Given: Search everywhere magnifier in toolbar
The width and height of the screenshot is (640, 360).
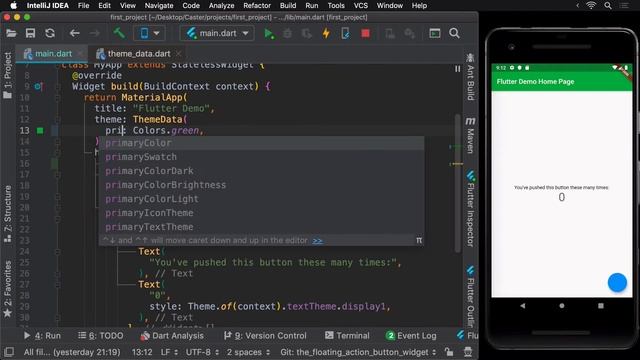Looking at the screenshot, I should pyautogui.click(x=454, y=33).
